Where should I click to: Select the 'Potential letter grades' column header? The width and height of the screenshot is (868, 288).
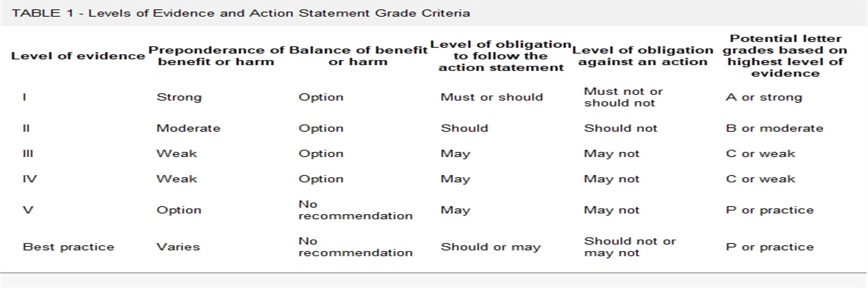point(785,56)
